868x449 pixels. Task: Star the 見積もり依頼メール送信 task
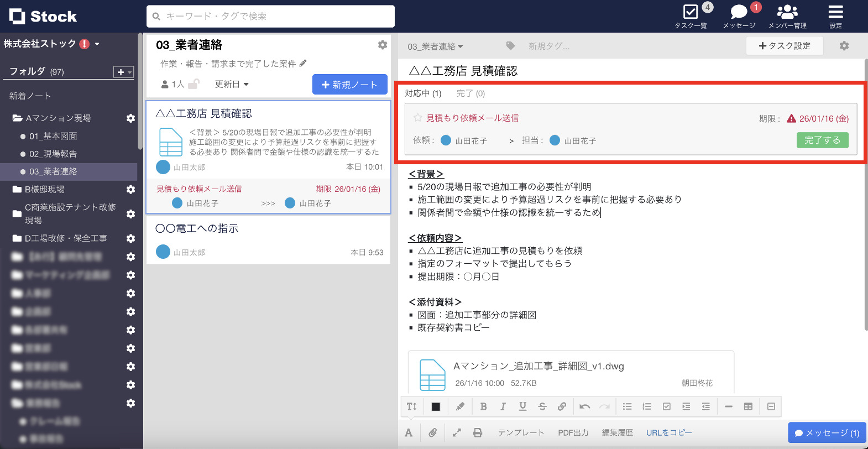418,118
